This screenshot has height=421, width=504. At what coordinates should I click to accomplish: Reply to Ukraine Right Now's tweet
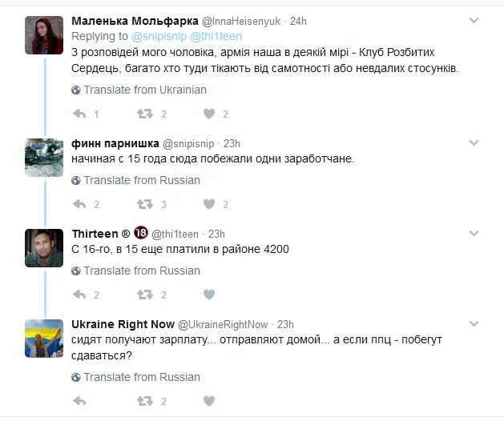[79, 400]
